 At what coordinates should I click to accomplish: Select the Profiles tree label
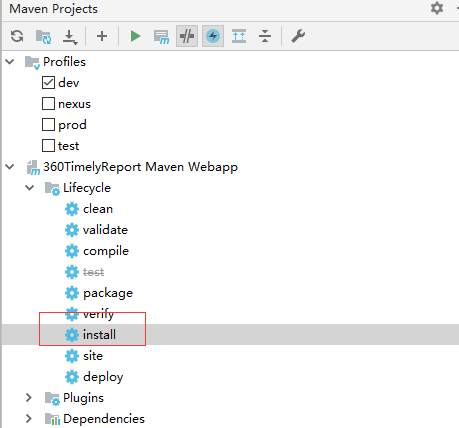tap(64, 62)
